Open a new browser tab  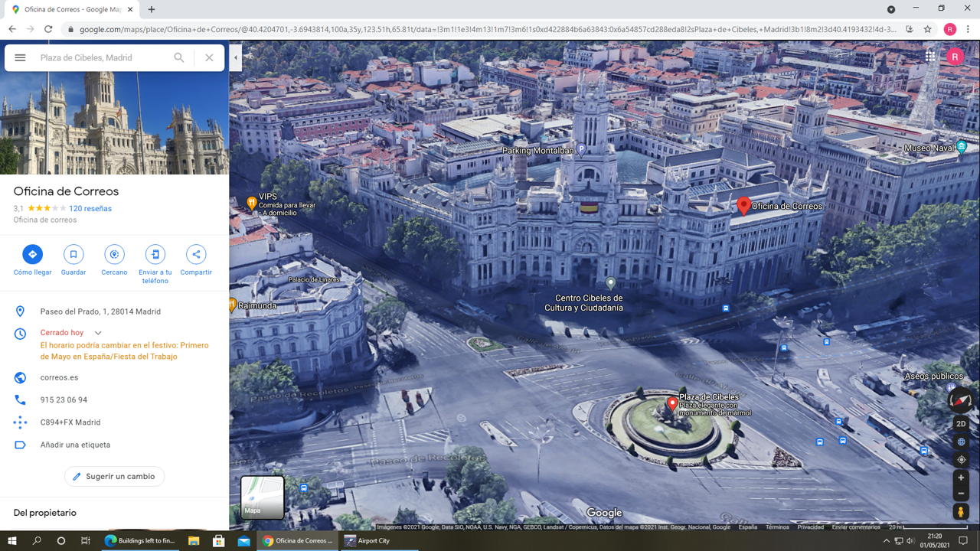coord(152,9)
